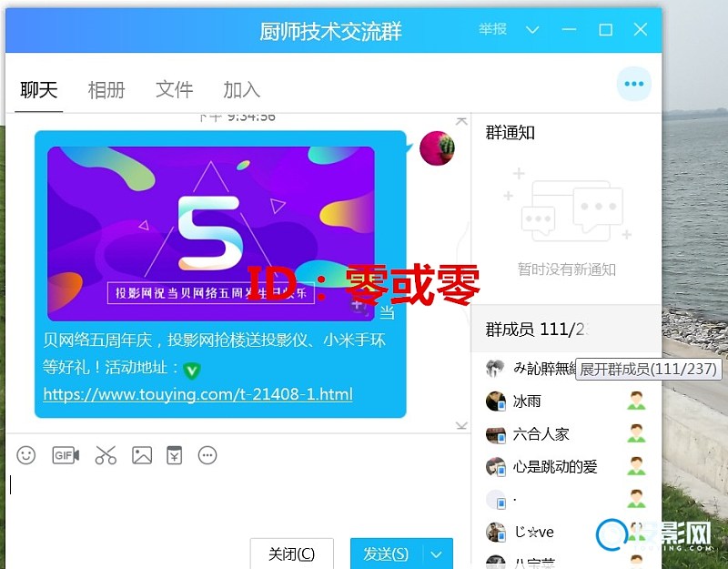Click the member role icon beside 心是跳动的爱
Screen dimensions: 728x569
[636, 466]
